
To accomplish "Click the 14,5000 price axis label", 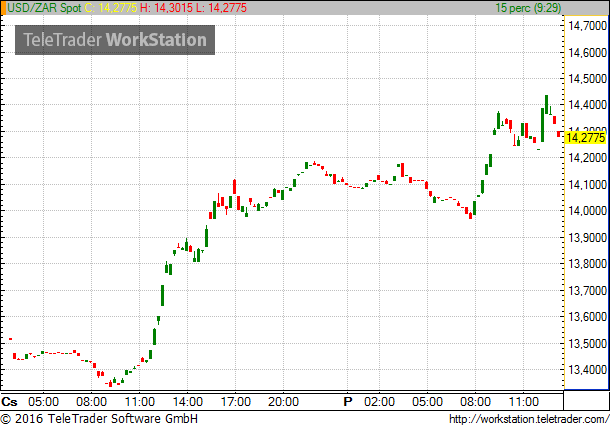I will pyautogui.click(x=587, y=79).
